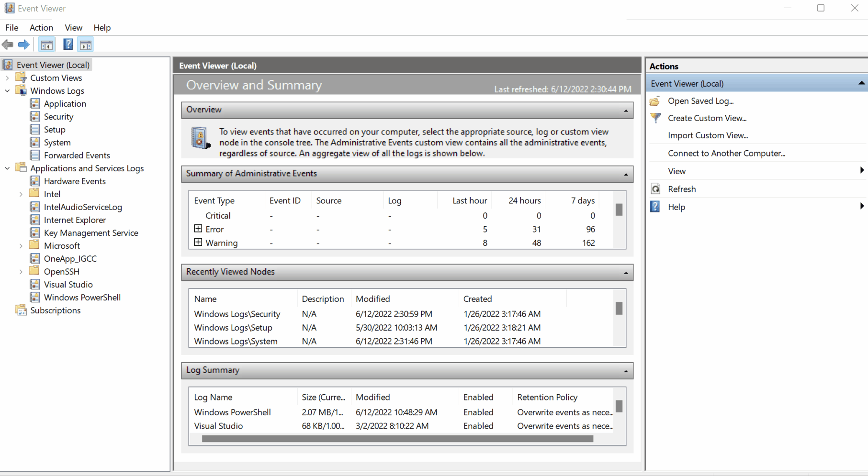The height and width of the screenshot is (476, 868).
Task: Click the Help question mark toolbar icon
Action: click(68, 44)
